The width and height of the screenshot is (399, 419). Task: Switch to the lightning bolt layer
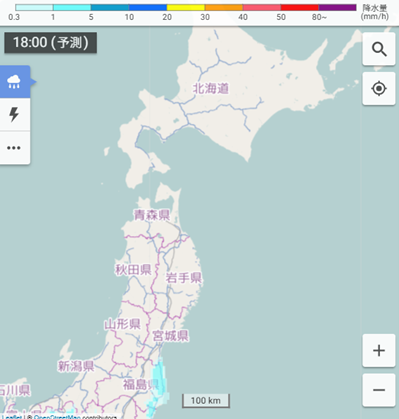click(15, 114)
